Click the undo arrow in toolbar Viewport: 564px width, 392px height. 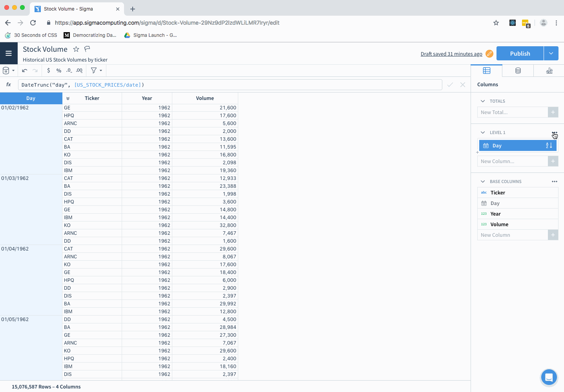[x=25, y=71]
